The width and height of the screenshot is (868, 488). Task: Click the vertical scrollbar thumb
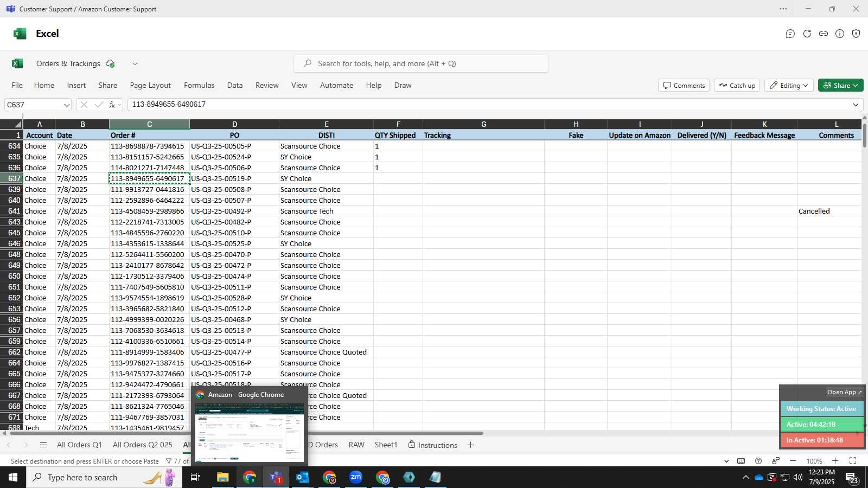864,134
